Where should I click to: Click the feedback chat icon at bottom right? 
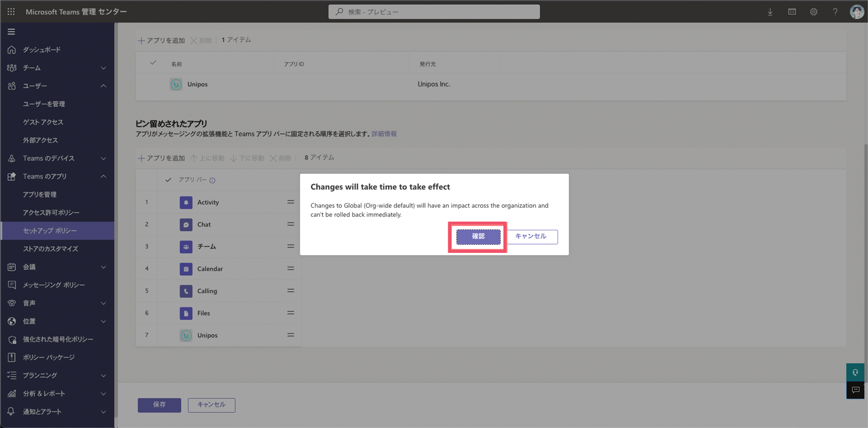point(855,390)
